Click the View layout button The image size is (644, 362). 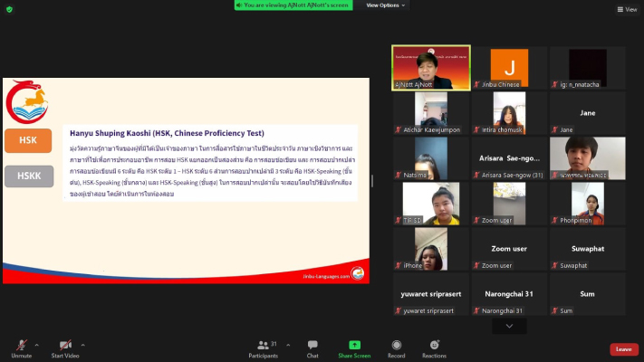[626, 9]
